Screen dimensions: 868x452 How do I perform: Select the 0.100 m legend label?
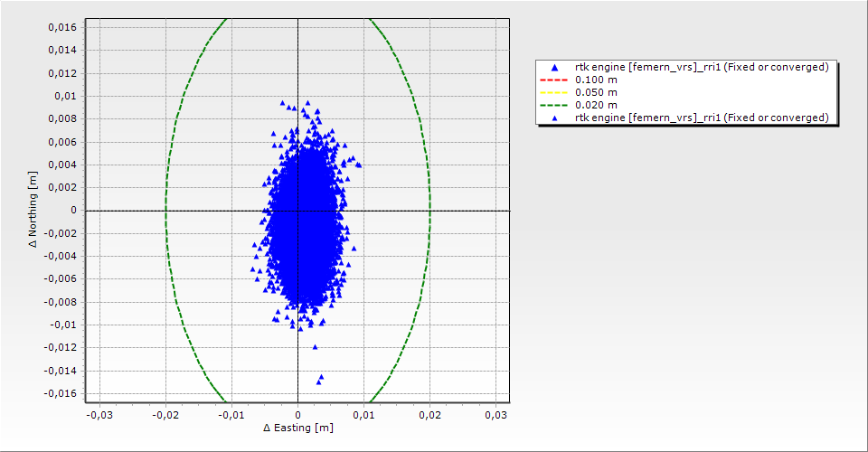coord(596,80)
